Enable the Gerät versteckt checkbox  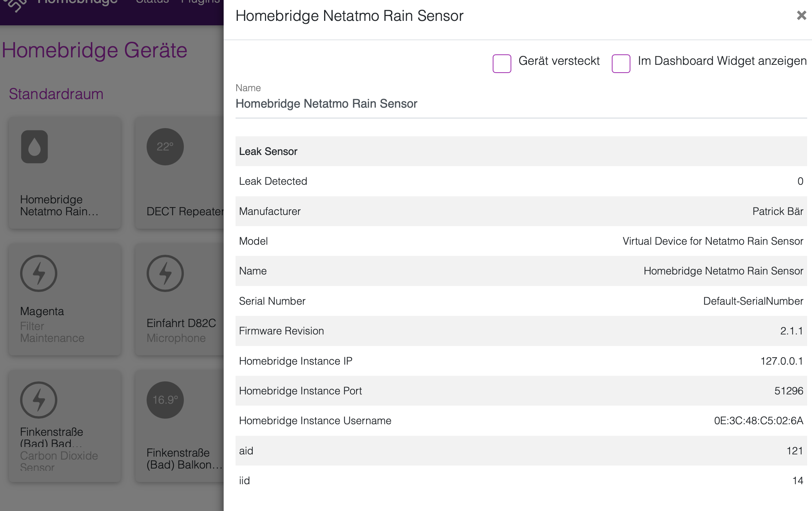coord(502,63)
